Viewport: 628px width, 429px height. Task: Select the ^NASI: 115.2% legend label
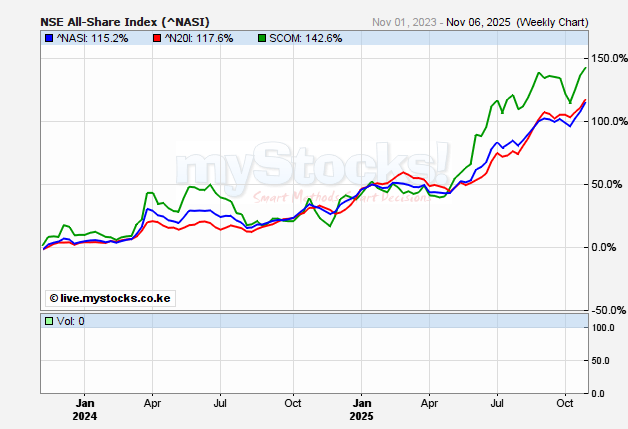[x=95, y=39]
